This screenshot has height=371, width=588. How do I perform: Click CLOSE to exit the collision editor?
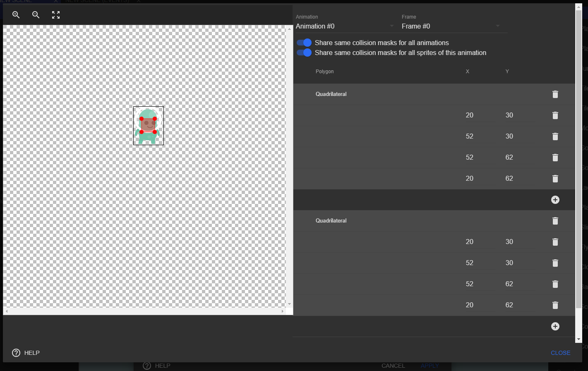tap(560, 352)
